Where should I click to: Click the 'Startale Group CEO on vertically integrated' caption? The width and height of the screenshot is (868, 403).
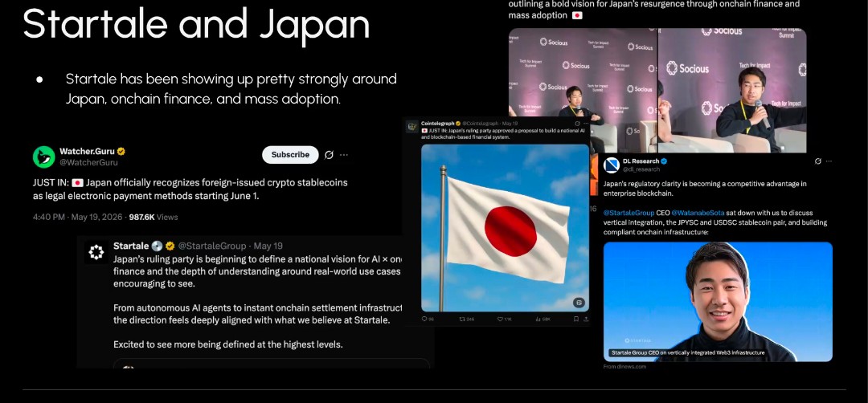686,352
